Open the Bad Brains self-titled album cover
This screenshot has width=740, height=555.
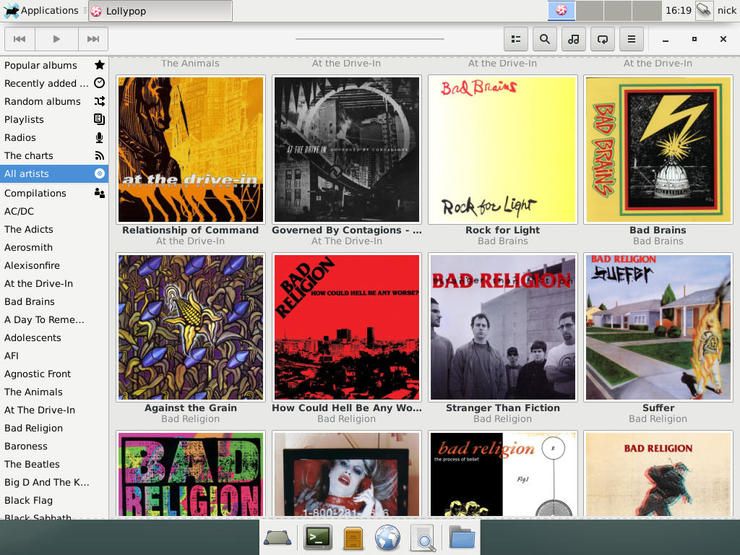click(658, 150)
